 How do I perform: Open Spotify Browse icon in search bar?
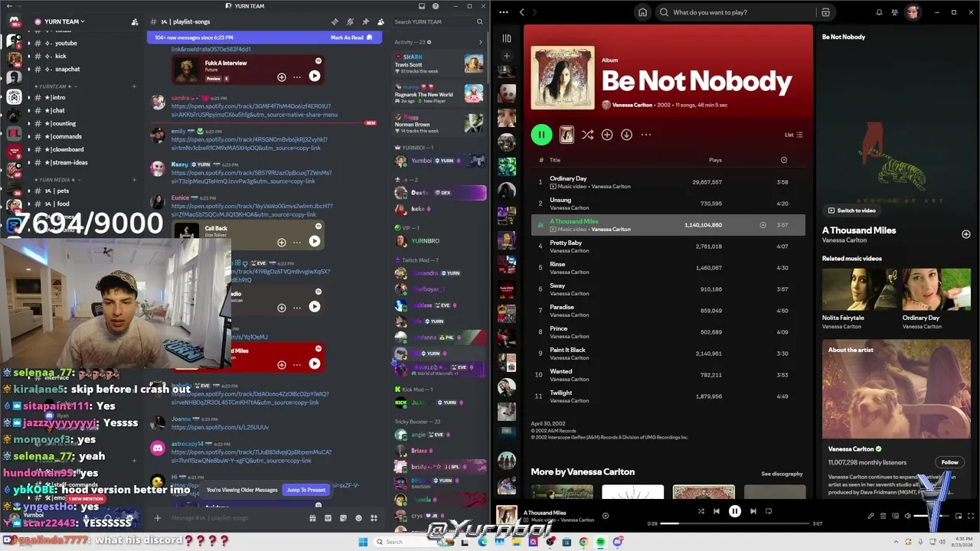(x=825, y=12)
